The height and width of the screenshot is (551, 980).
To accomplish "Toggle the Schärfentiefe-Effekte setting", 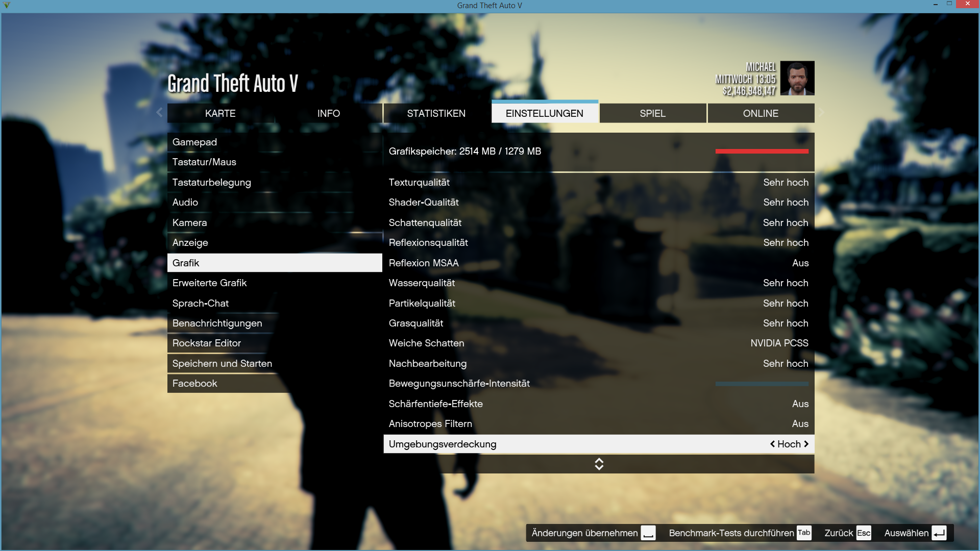I will (x=800, y=404).
